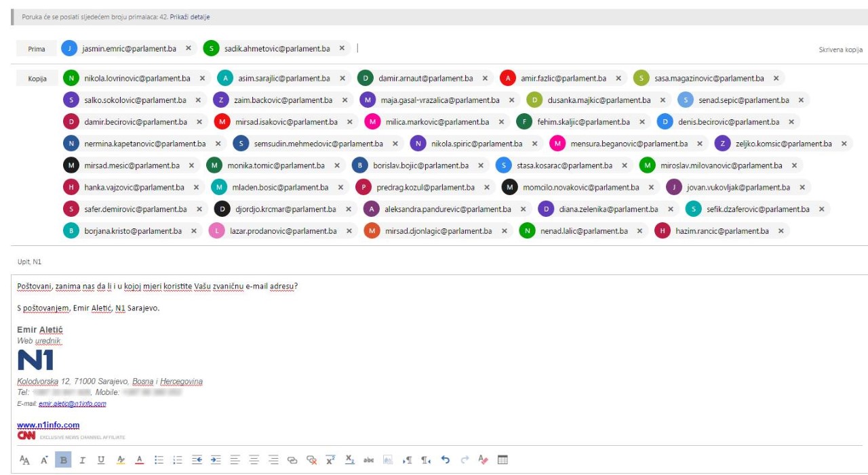
Task: Insert a table from the toolbar
Action: pos(502,460)
